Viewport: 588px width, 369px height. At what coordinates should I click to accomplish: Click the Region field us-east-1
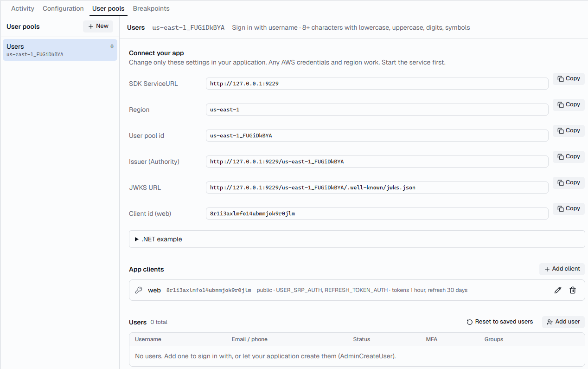[x=377, y=110]
